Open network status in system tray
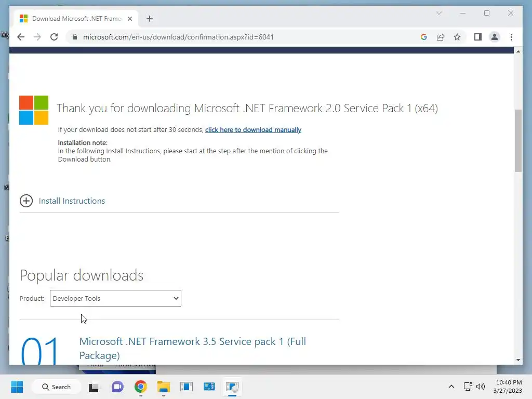 tap(468, 387)
